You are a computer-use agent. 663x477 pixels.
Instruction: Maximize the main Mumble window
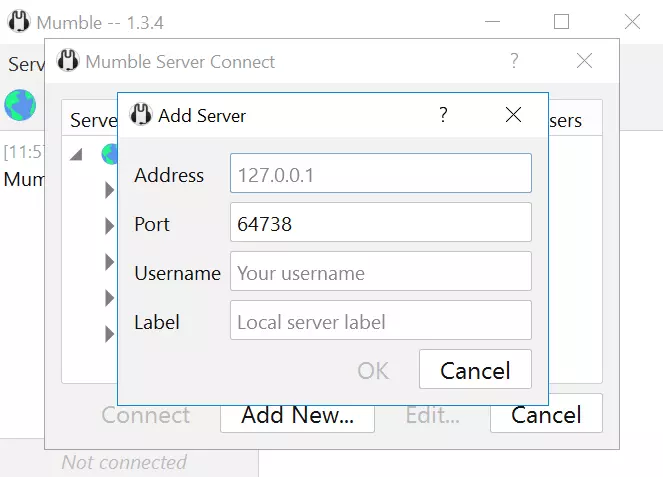click(x=561, y=21)
